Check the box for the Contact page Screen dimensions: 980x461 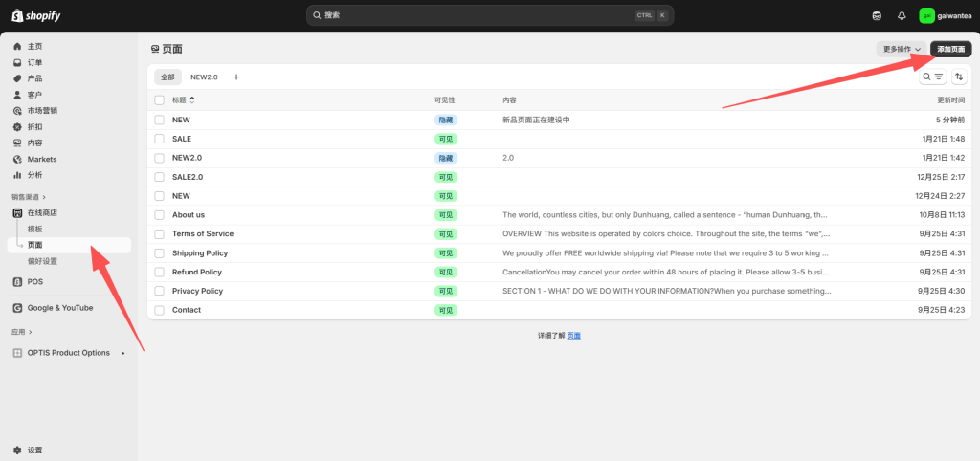[x=160, y=310]
